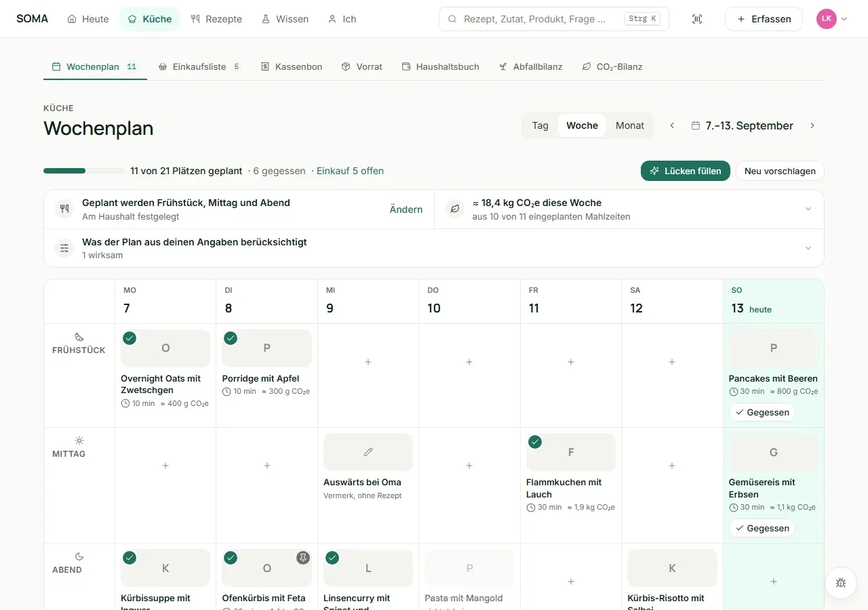This screenshot has width=868, height=610.
Task: Switch to the Einkaufsliste tab
Action: [x=199, y=66]
